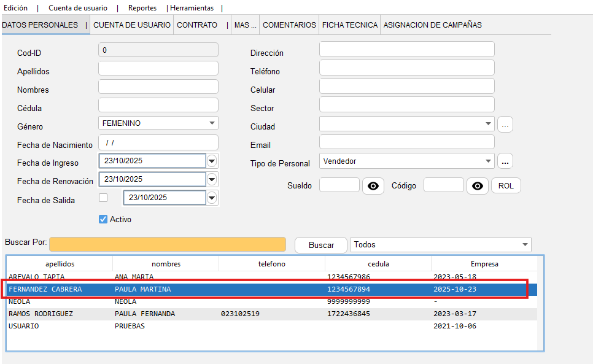Expand the Ciudad dropdown list
The height and width of the screenshot is (364, 593).
tap(488, 124)
